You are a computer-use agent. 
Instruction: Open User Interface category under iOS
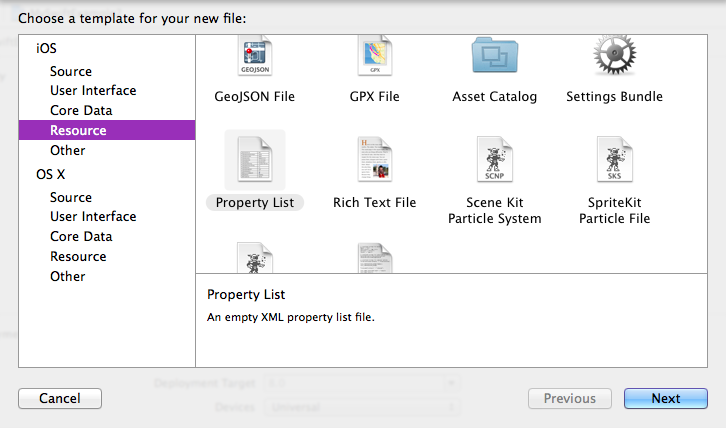pos(93,90)
